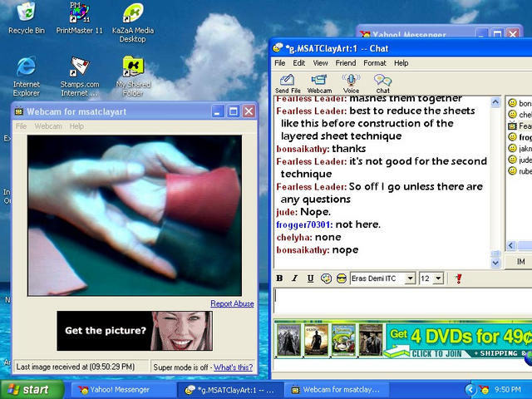Image resolution: width=532 pixels, height=399 pixels.
Task: Click frogger70301 name in chat log
Action: 303,224
